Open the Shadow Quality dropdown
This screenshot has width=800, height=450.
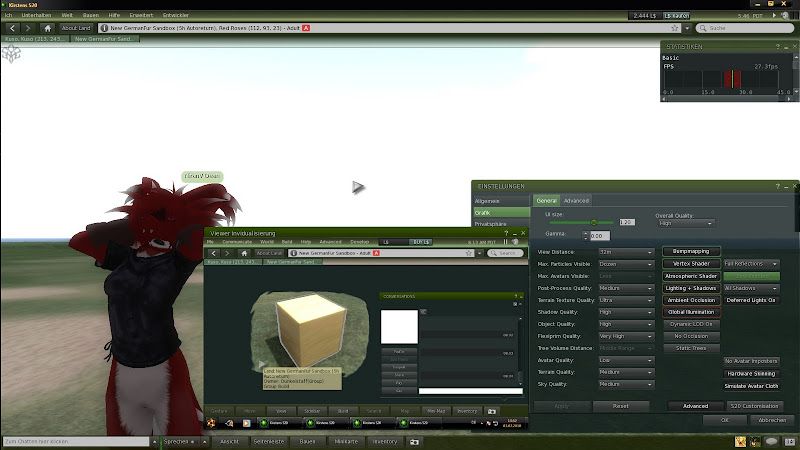click(626, 312)
